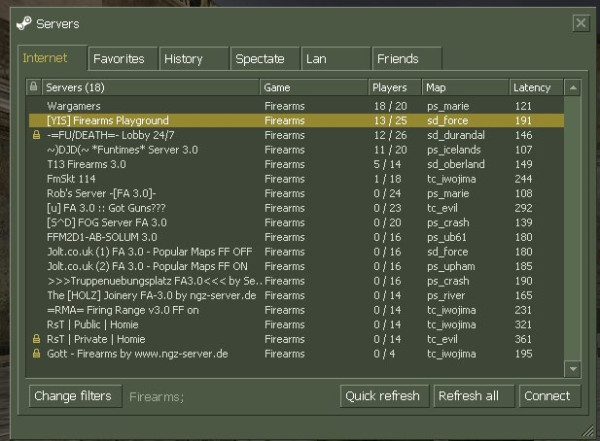Sort server list by Latency column
Viewport: 600px width, 441px height.
tap(535, 87)
